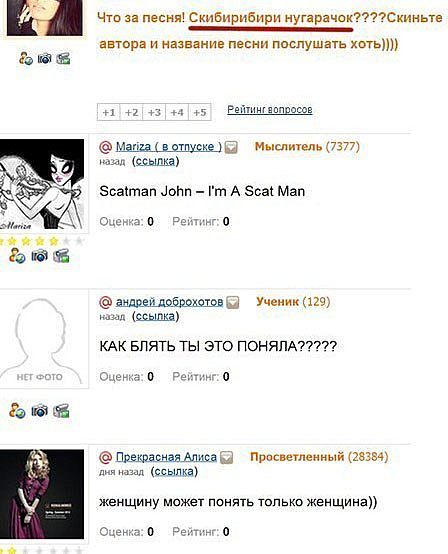Rate the question with +5
Viewport: 448px width, 554px height.
[200, 112]
